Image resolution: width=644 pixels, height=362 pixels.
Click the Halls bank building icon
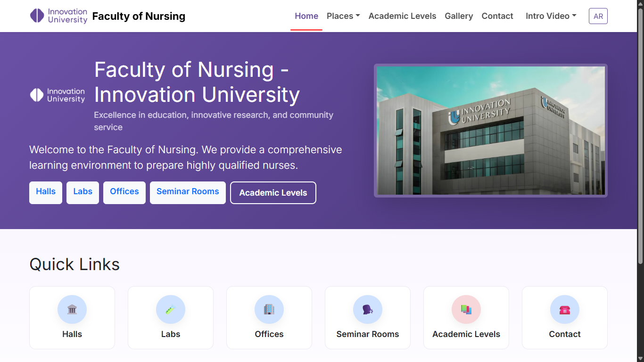pyautogui.click(x=72, y=310)
